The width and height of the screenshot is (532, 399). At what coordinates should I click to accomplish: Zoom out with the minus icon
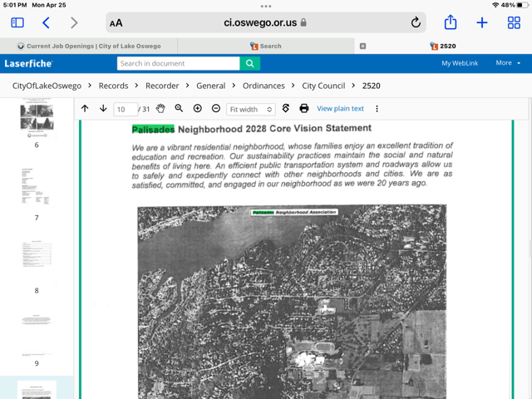point(216,109)
